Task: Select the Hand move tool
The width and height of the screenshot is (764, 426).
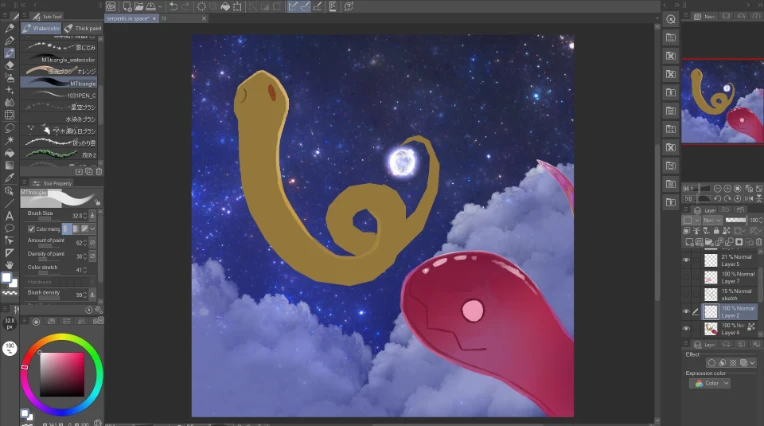Action: point(9,265)
